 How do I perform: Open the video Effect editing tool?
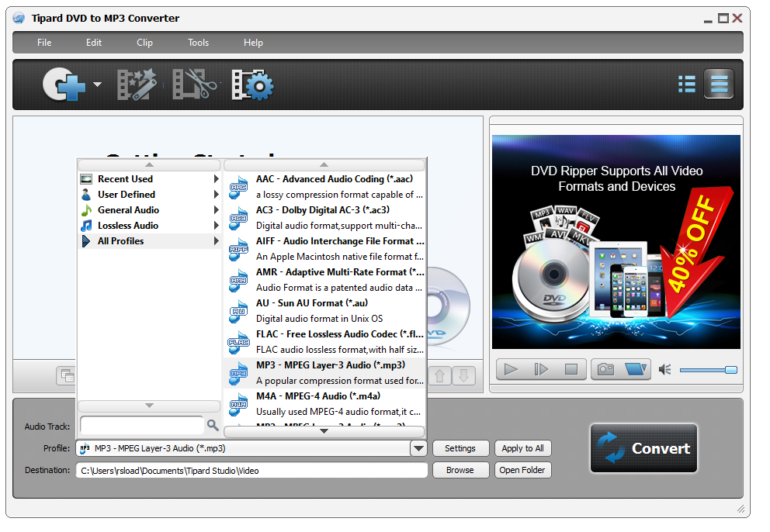click(x=137, y=85)
